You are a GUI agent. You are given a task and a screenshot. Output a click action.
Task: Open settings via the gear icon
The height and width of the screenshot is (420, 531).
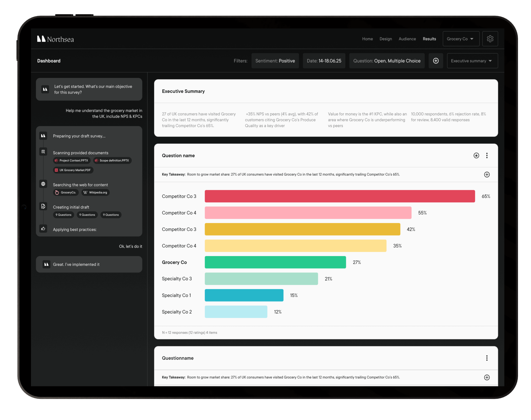tap(490, 39)
